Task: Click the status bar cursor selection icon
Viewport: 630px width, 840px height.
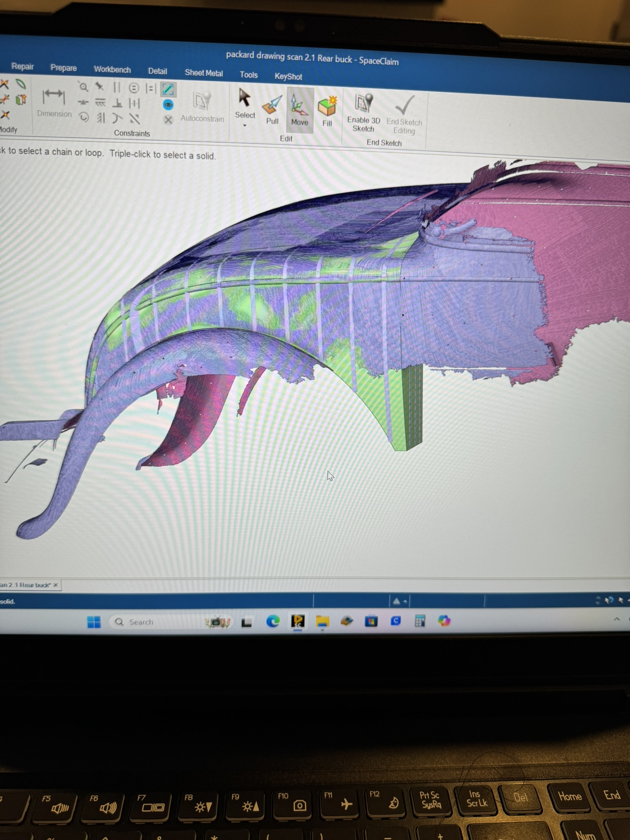Action: coord(621,600)
